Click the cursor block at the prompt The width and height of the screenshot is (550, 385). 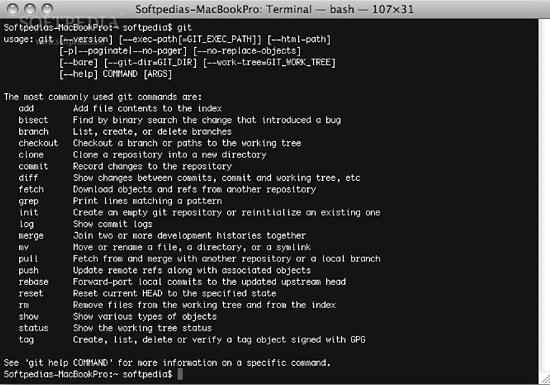[x=180, y=374]
